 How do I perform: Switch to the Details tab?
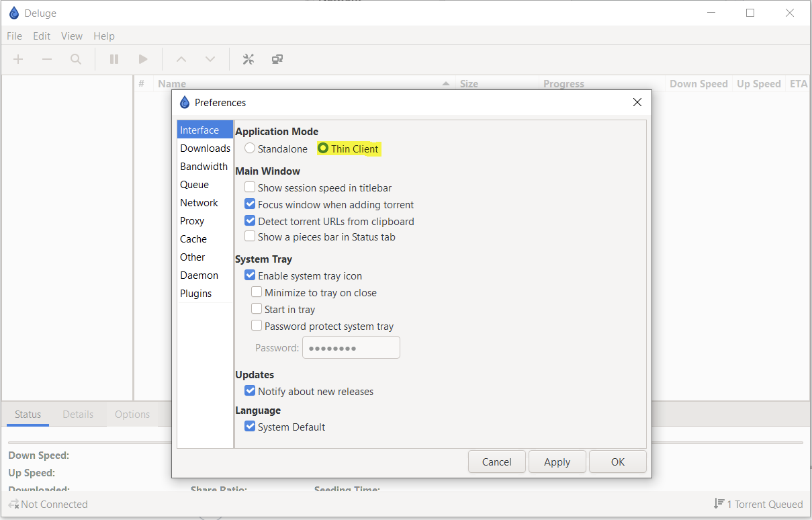[78, 415]
